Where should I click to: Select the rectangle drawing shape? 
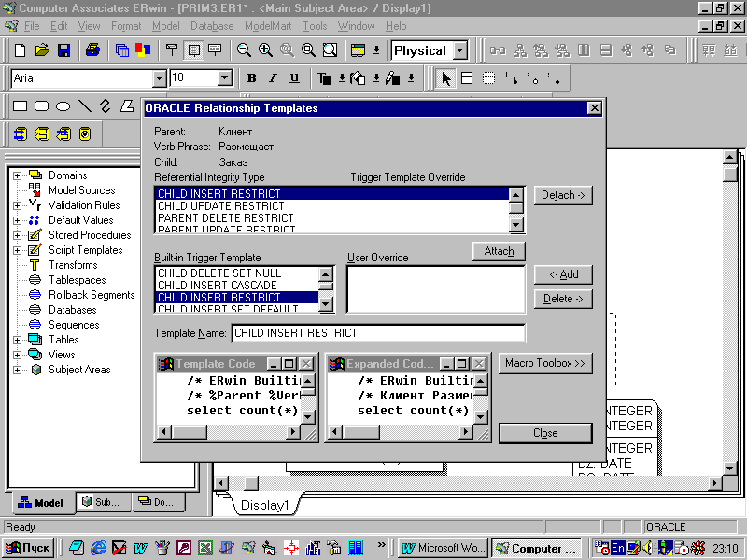[20, 105]
